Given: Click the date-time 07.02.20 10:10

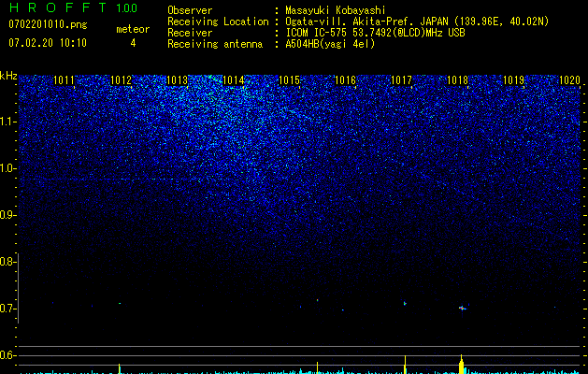Looking at the screenshot, I should pos(48,42).
